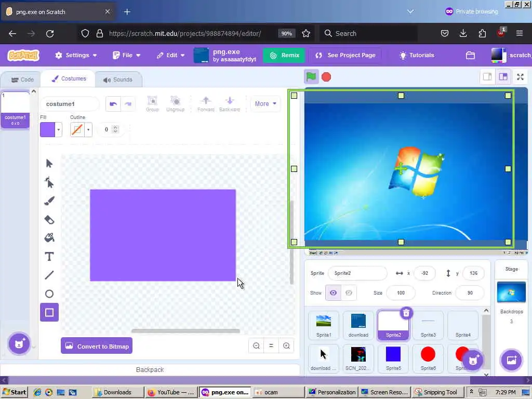
Task: Select the Reshape tool
Action: pos(49,182)
